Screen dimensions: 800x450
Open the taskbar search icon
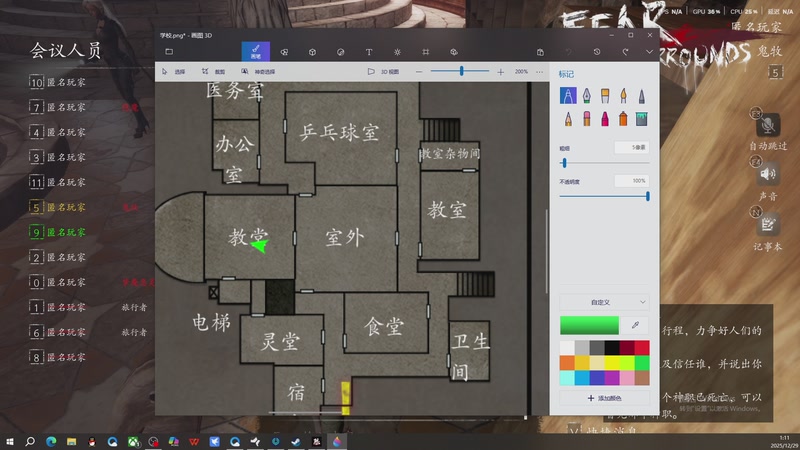point(30,441)
